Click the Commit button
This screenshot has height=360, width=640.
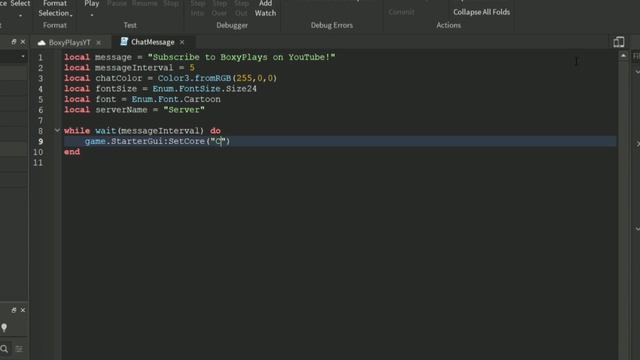[401, 12]
